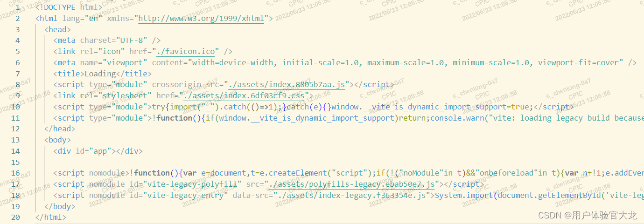Click the word Loading inside the title tag
Screen dimensions: 644x224
coord(99,74)
